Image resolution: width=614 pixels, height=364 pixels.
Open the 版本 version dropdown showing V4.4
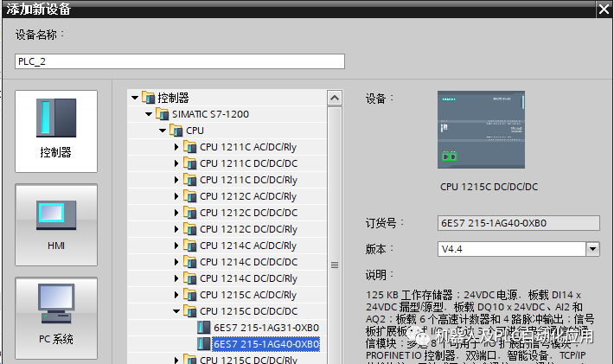click(593, 249)
